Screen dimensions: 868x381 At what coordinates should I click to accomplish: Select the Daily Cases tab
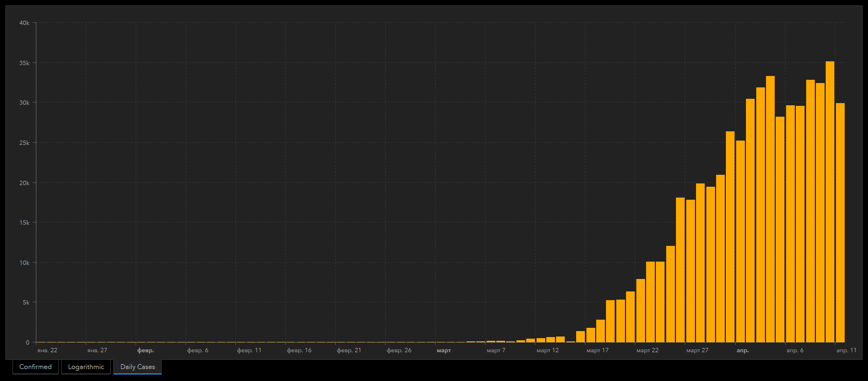(x=137, y=367)
